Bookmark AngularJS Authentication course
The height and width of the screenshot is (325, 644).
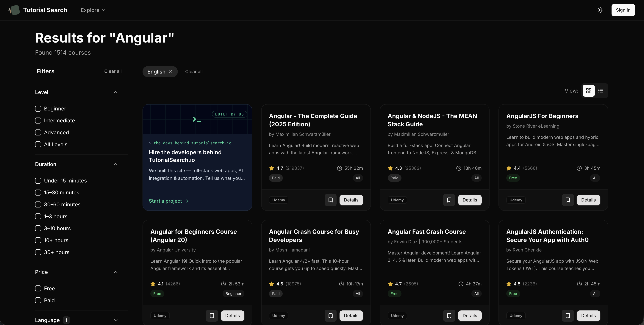[568, 316]
